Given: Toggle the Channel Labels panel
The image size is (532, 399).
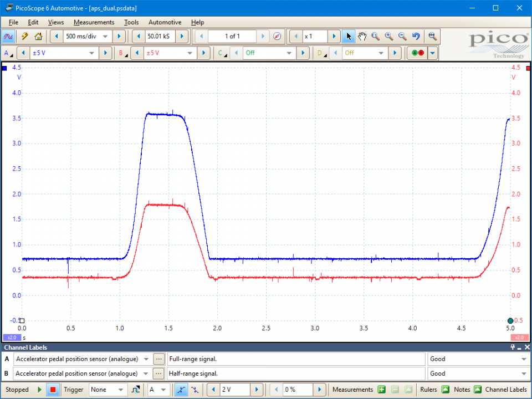Looking at the screenshot, I should pyautogui.click(x=505, y=390).
